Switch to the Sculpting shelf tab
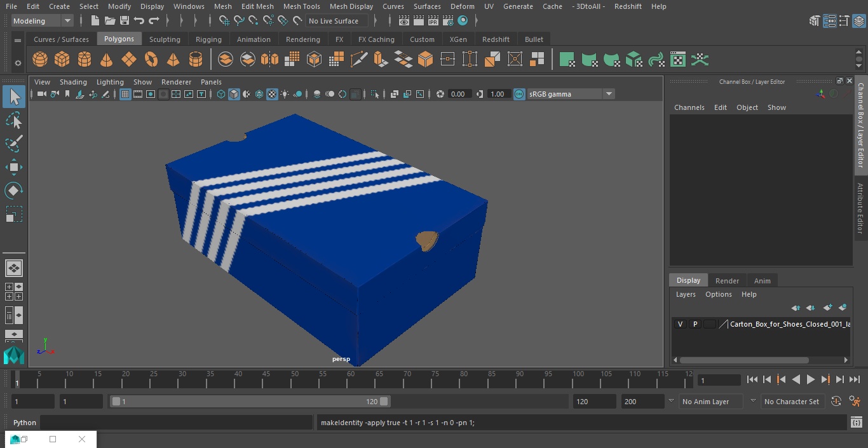Viewport: 868px width, 448px height. [165, 39]
